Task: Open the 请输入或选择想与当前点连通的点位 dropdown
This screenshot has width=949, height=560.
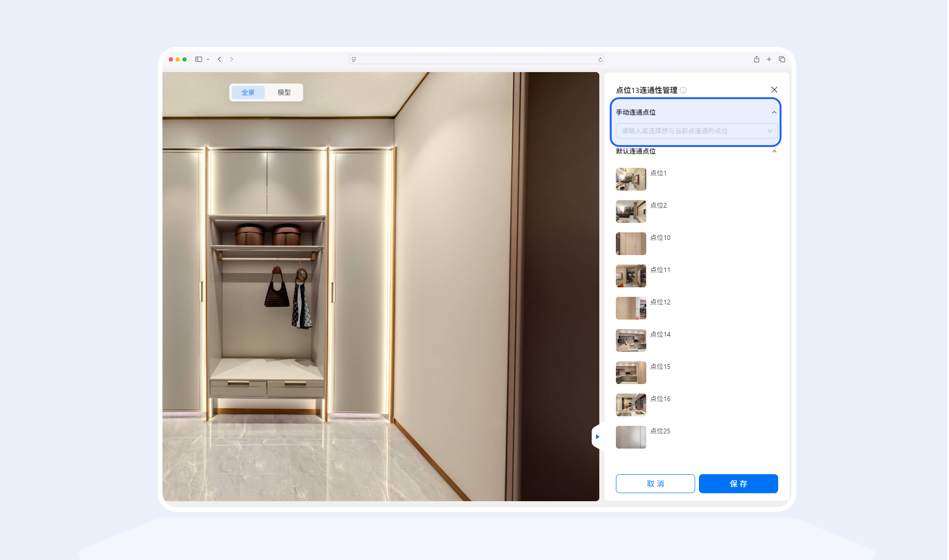Action: point(697,131)
